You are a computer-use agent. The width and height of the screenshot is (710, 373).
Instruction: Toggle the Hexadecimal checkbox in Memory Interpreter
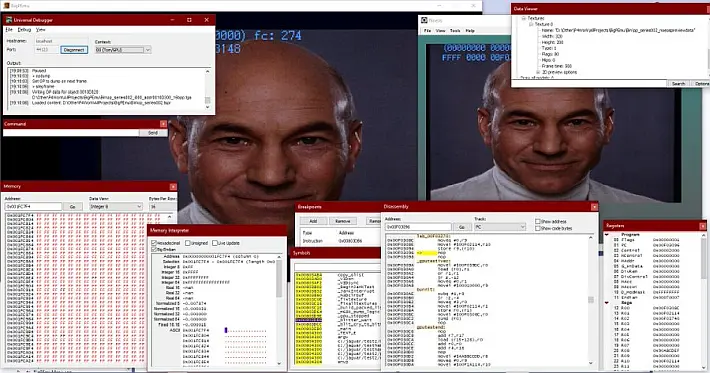[x=154, y=243]
